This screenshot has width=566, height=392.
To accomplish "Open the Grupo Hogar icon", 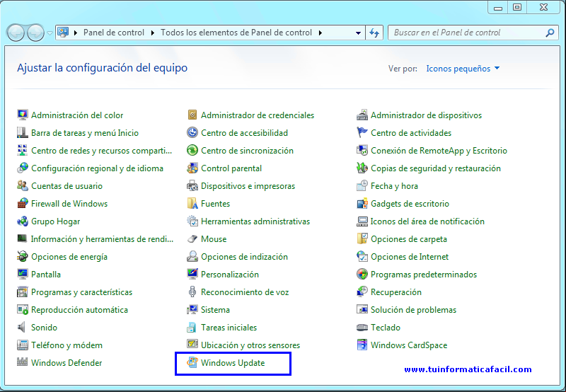I will point(23,221).
